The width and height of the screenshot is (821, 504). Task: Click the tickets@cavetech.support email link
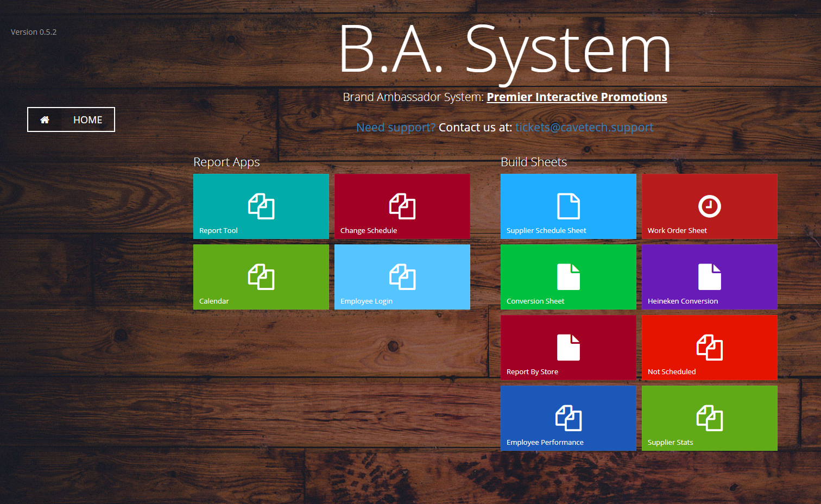pyautogui.click(x=584, y=128)
